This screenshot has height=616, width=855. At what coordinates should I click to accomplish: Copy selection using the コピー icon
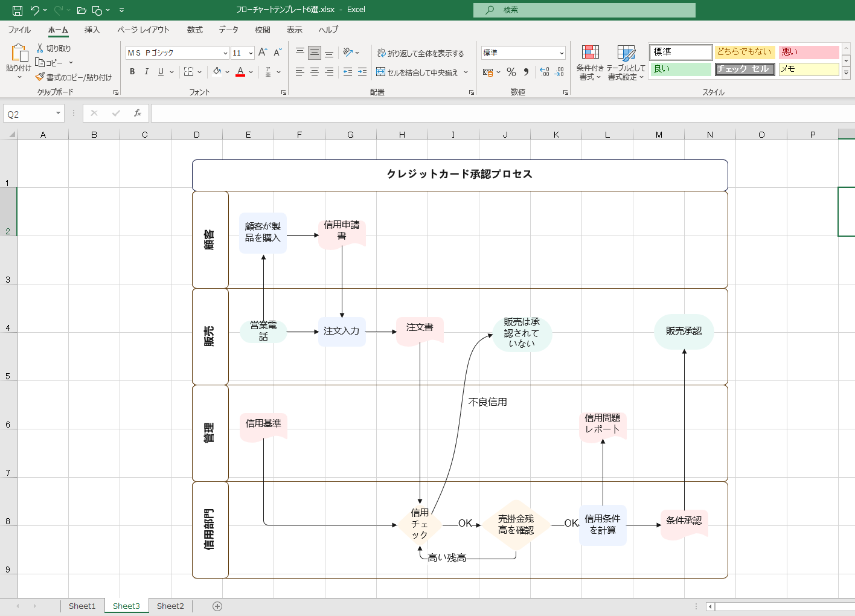(40, 63)
